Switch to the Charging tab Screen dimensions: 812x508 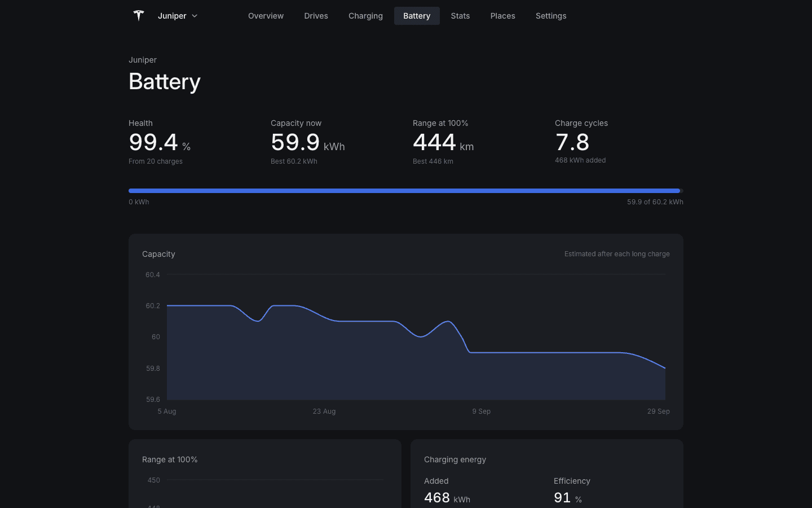click(365, 16)
